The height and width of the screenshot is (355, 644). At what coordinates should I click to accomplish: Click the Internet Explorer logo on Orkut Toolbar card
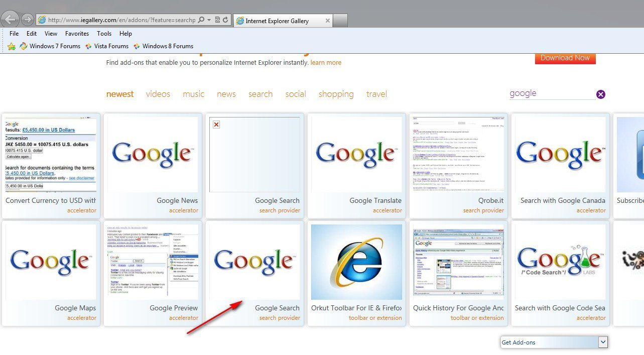357,262
